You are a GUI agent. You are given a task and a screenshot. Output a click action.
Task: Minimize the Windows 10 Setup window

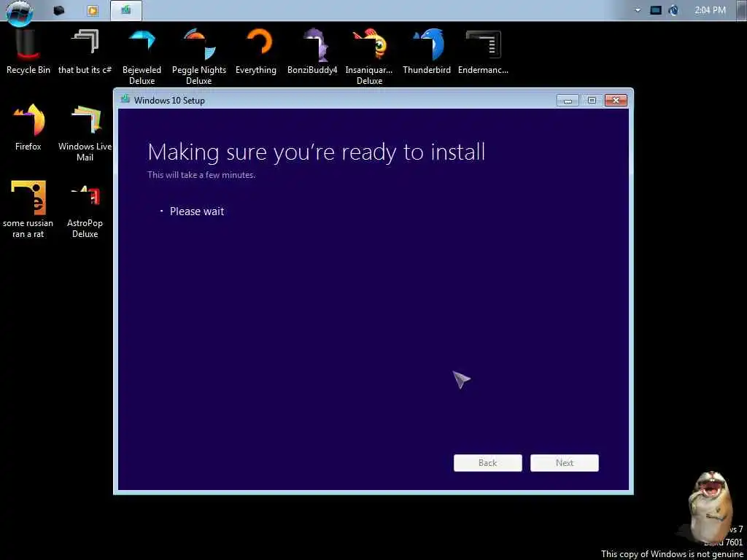[568, 101]
